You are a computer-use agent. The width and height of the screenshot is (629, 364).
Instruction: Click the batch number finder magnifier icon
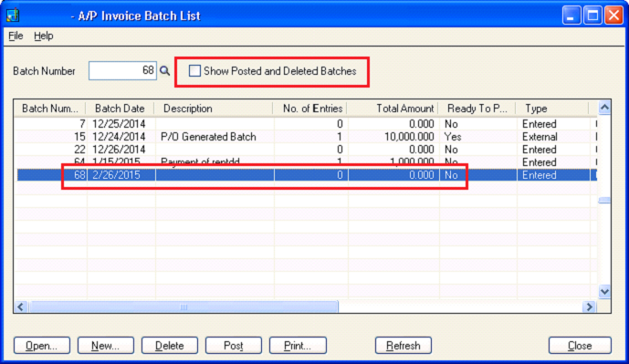pos(165,71)
